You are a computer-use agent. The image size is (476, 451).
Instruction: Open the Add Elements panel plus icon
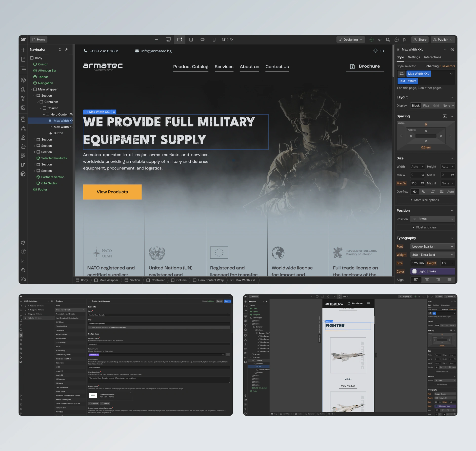tap(23, 50)
